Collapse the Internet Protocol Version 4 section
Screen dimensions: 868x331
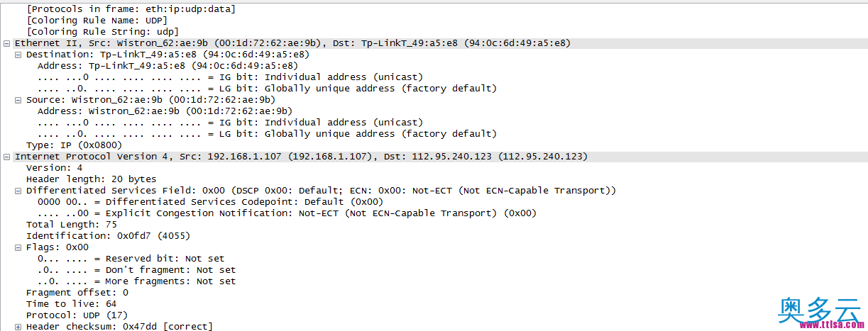(7, 157)
